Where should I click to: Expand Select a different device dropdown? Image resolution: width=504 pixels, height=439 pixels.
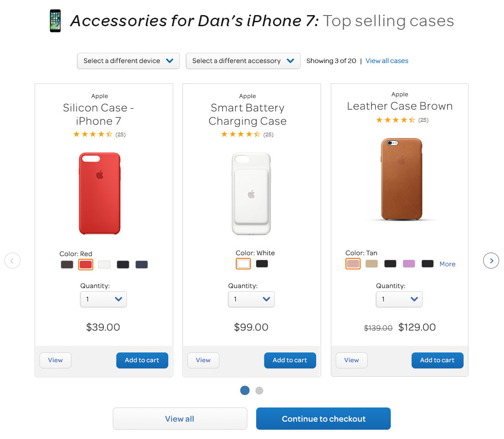pyautogui.click(x=128, y=61)
